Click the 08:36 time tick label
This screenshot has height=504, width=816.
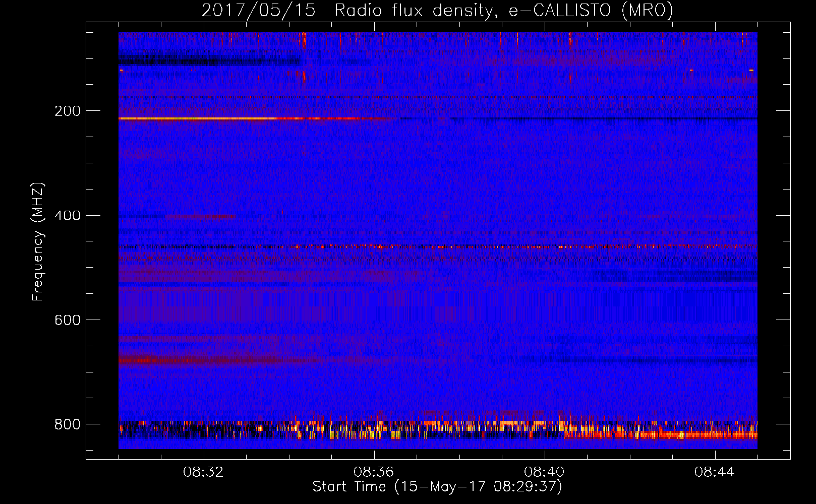(374, 472)
